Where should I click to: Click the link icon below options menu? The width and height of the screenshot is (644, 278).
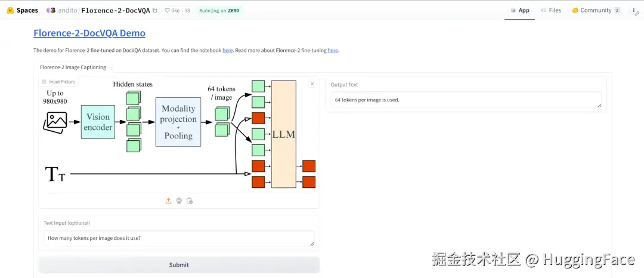tap(636, 14)
